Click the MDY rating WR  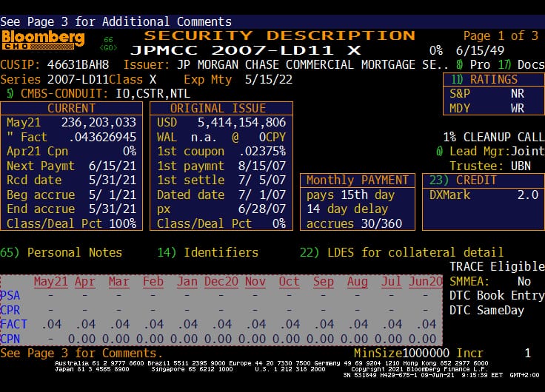(x=518, y=108)
